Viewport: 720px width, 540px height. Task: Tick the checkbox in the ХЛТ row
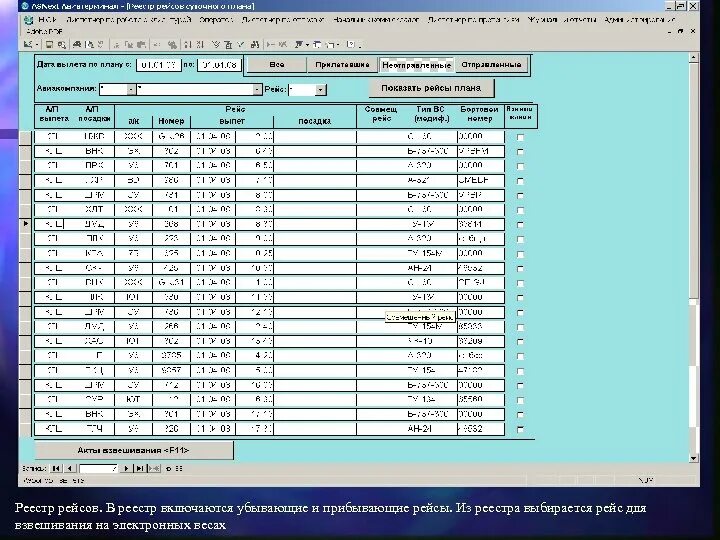coord(520,210)
